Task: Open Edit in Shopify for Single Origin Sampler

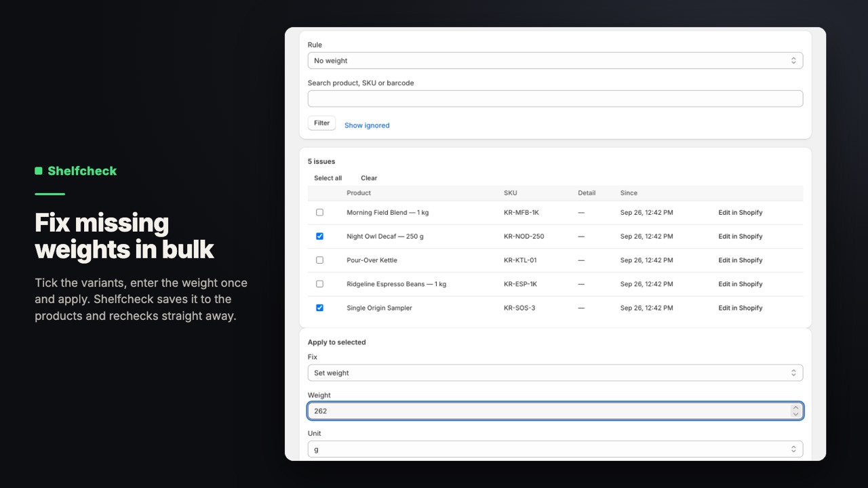Action: 741,308
